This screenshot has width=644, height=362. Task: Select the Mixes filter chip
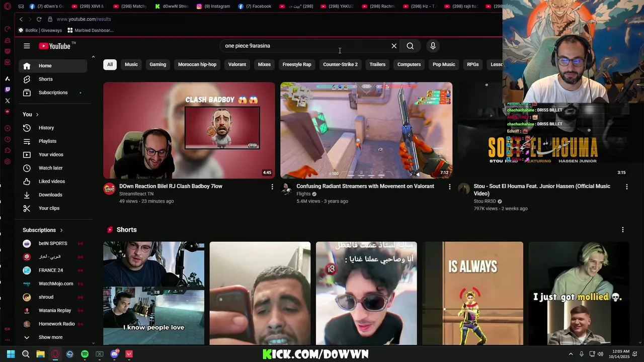coord(264,64)
